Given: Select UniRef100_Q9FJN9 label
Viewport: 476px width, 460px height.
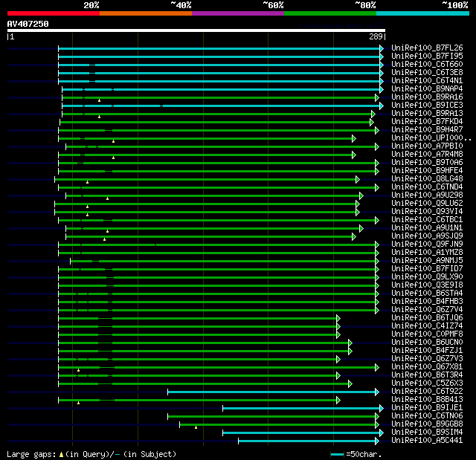Looking at the screenshot, I should tap(427, 244).
